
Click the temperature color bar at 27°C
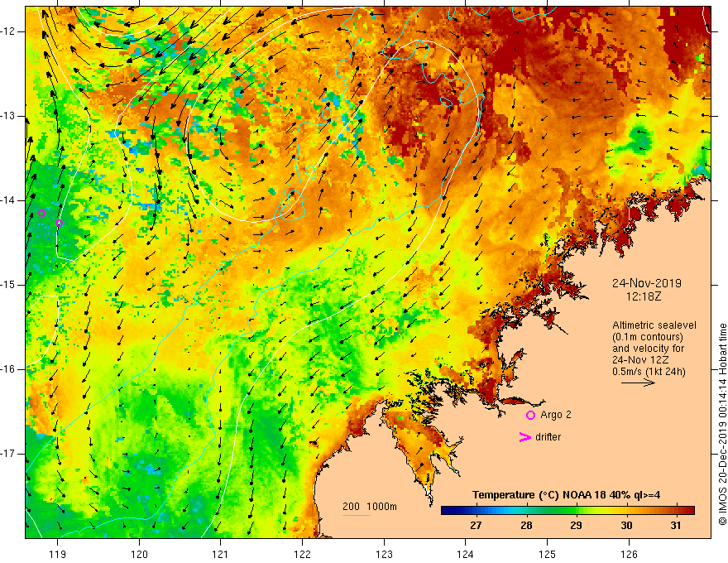(x=476, y=511)
